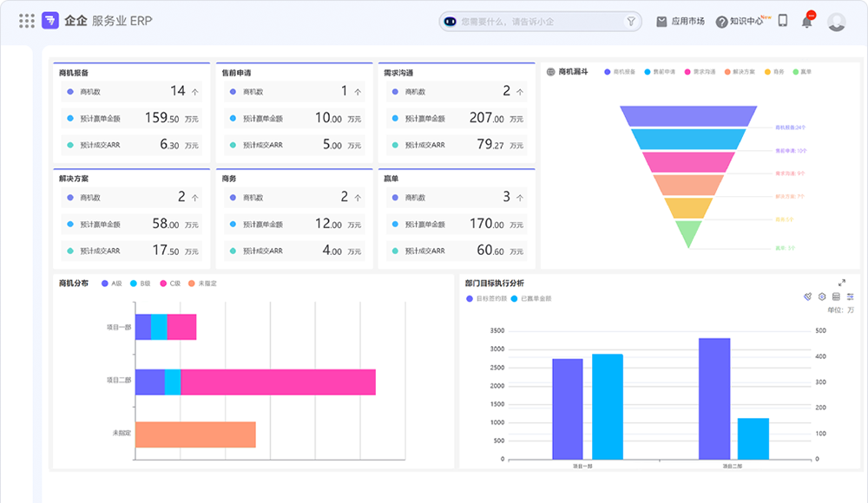The height and width of the screenshot is (503, 868).
Task: Toggle 已赢单金额 legend series
Action: pos(531,299)
